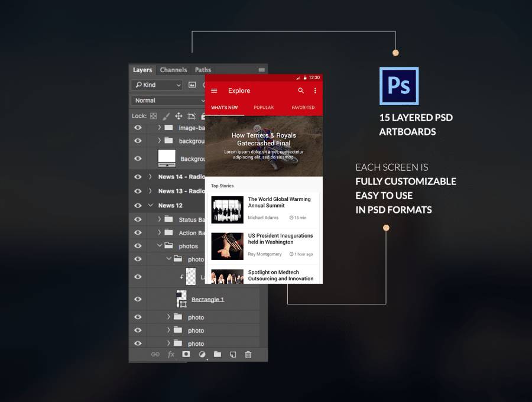Expand the backgrou folder group

159,140
